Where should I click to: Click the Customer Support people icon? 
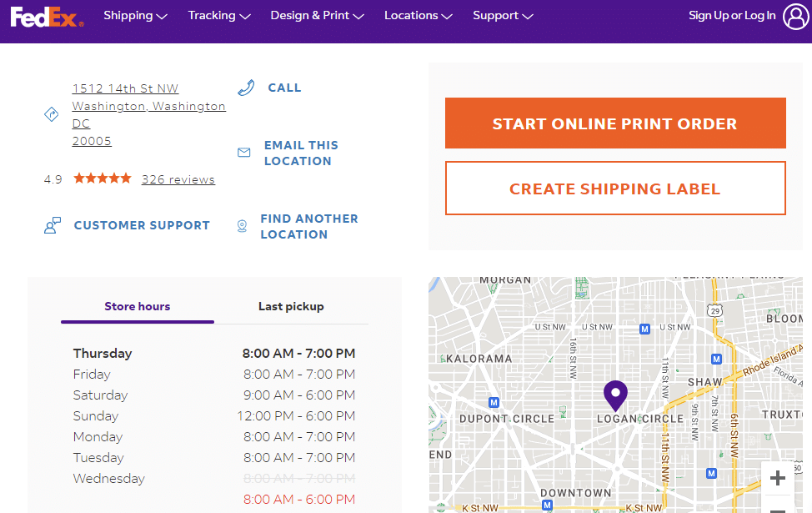tap(52, 224)
